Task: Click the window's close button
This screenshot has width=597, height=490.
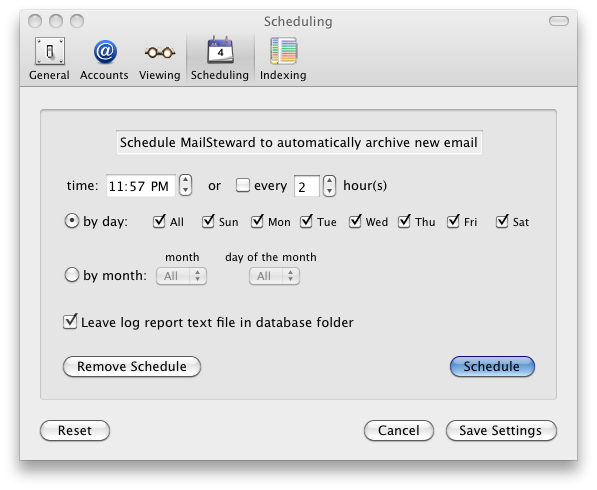Action: [x=35, y=21]
